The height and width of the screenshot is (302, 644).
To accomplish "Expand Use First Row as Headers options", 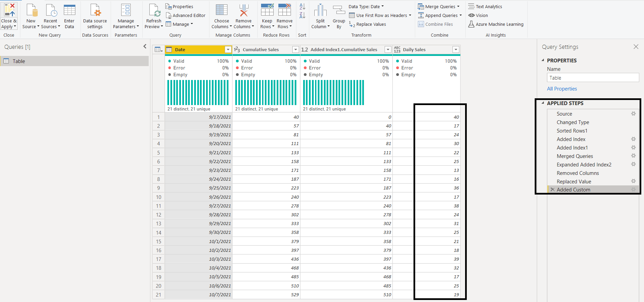I will pos(410,15).
